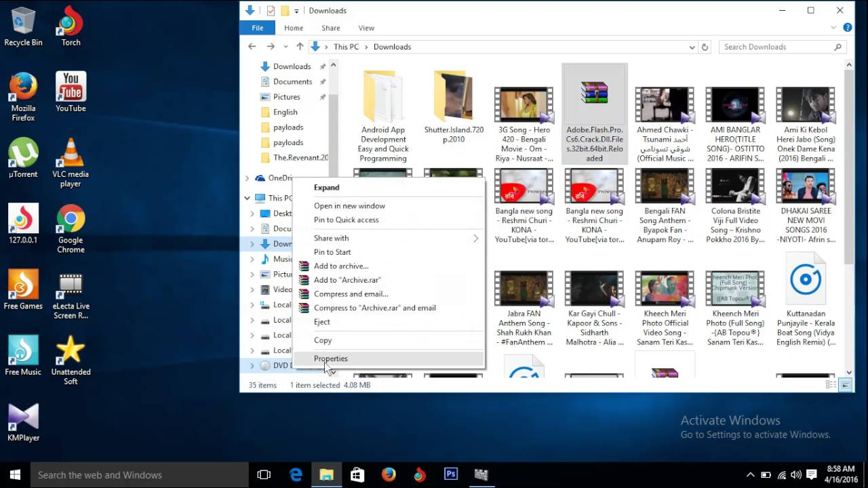Select the eLecta Live Screen Recorder icon
Screen dimensions: 868x488
point(71,296)
